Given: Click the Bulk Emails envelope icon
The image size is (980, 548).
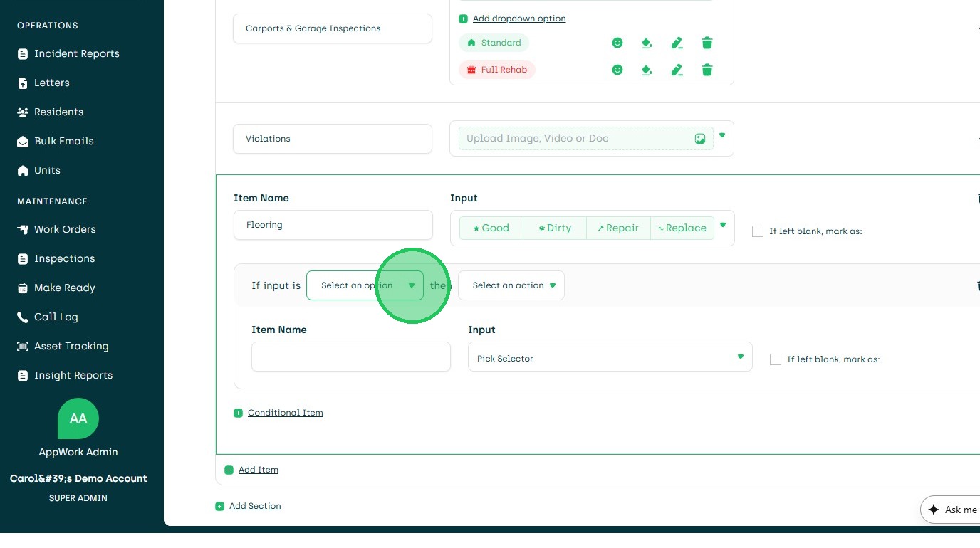Looking at the screenshot, I should (x=23, y=141).
